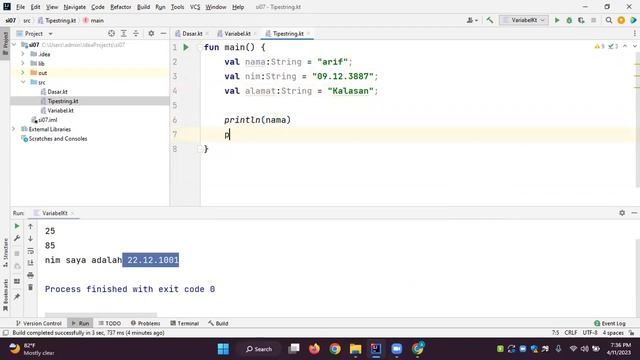Start Debug with the toolbar bug icon
The image size is (640, 360).
click(x=569, y=20)
